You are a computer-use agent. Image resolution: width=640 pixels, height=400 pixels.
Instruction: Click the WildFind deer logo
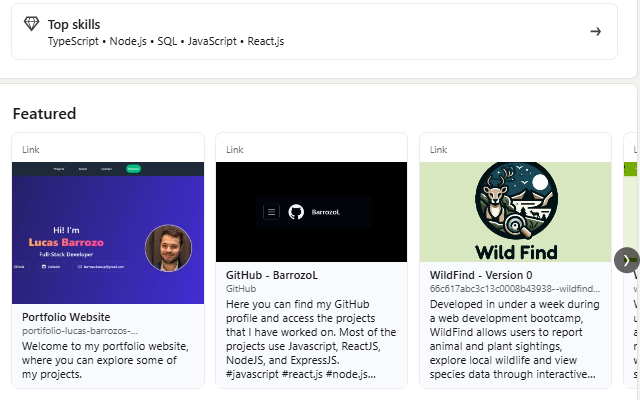(515, 203)
